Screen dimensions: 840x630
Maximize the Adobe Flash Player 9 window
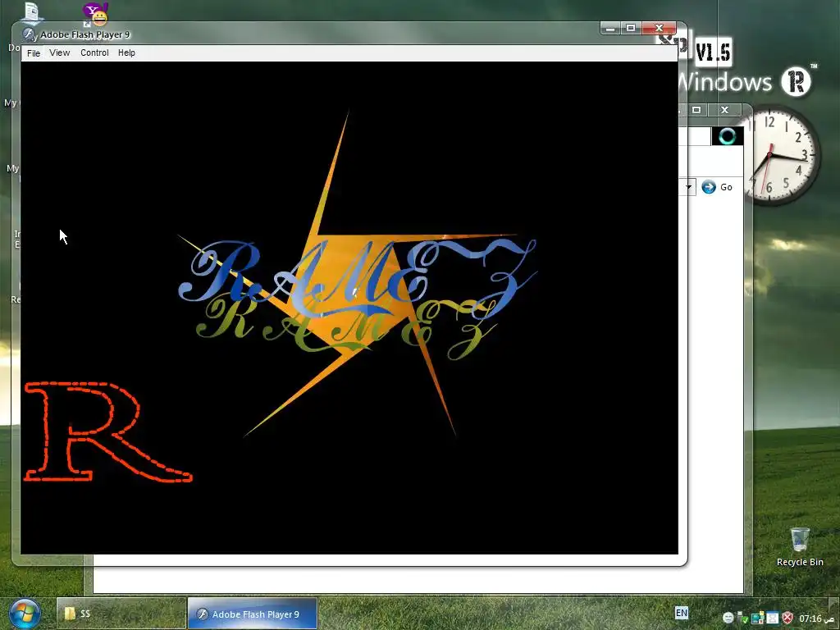pyautogui.click(x=631, y=28)
